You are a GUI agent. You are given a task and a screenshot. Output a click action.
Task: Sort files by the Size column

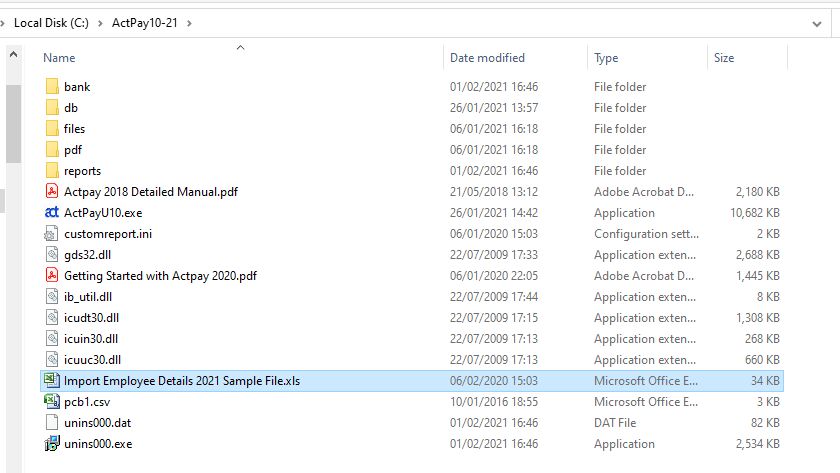point(724,58)
